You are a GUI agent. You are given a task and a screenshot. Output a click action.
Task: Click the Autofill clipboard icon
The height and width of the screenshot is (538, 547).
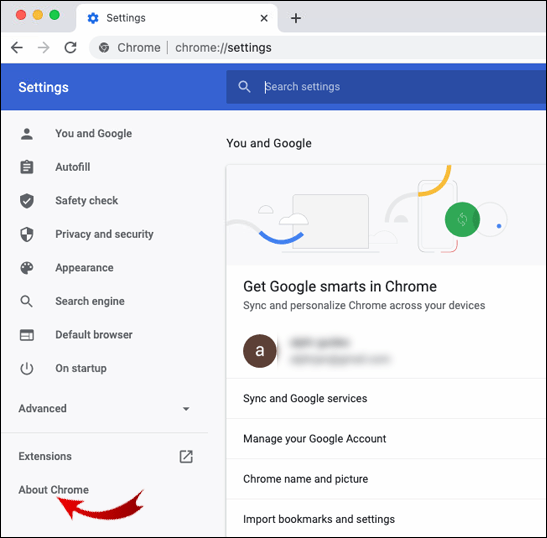[27, 167]
